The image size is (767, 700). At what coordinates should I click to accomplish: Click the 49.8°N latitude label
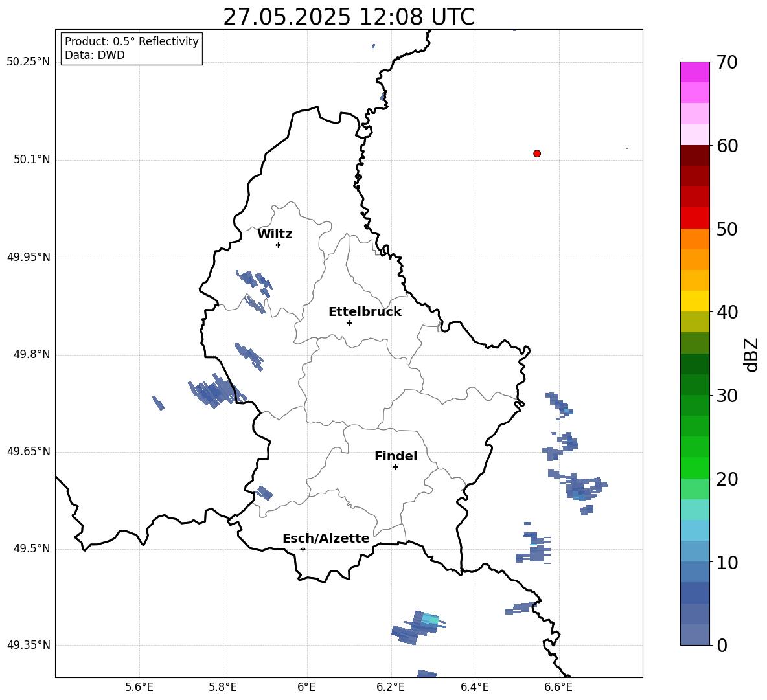pos(32,354)
